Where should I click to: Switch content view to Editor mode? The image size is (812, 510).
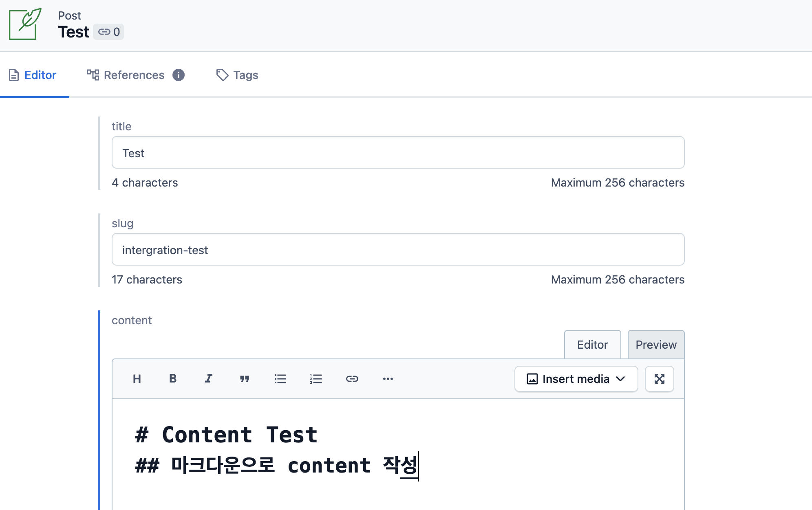pyautogui.click(x=592, y=345)
